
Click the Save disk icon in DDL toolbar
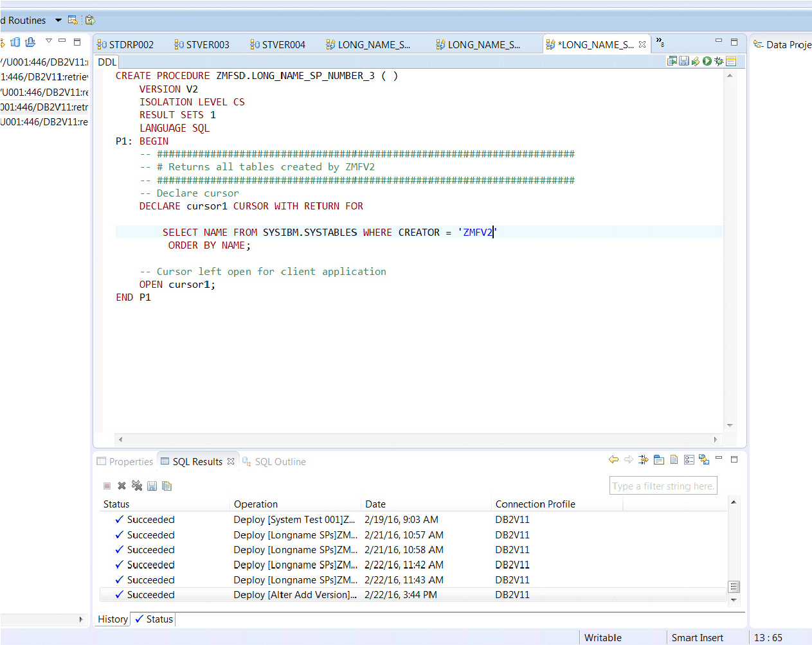(x=684, y=61)
